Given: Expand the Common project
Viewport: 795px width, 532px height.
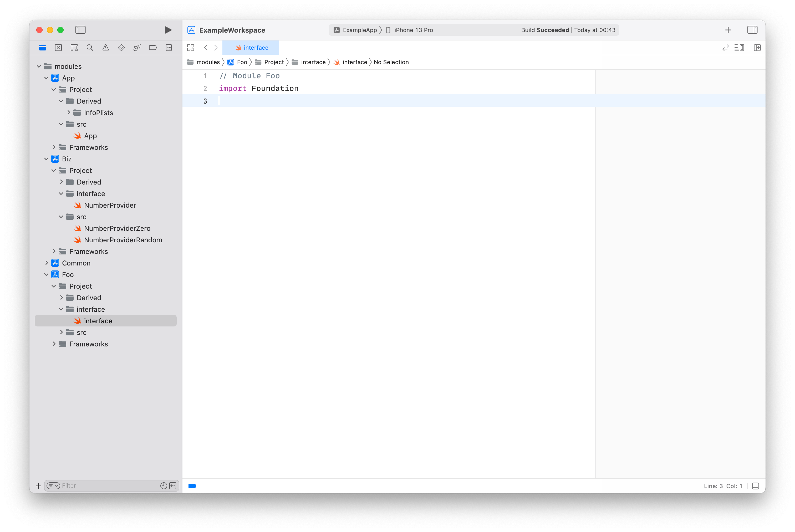Looking at the screenshot, I should [47, 263].
